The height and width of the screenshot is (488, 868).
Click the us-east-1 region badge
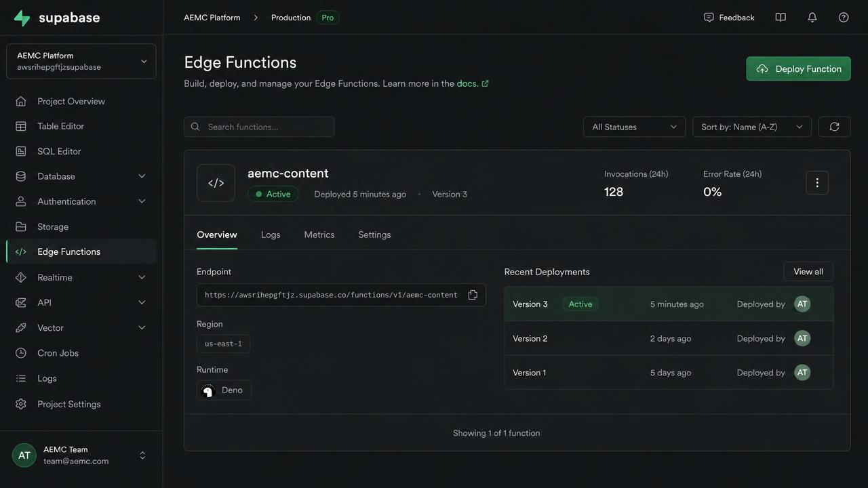pyautogui.click(x=223, y=344)
